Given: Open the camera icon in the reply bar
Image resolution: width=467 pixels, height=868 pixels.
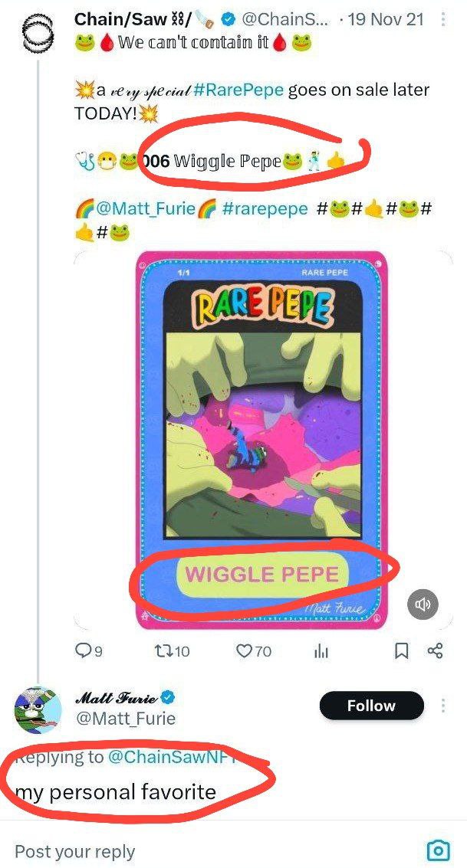Looking at the screenshot, I should 438,850.
